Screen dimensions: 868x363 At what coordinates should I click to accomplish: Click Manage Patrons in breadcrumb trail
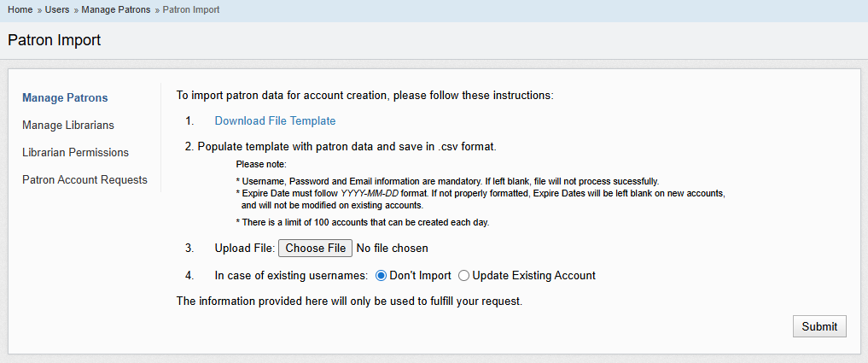point(115,9)
